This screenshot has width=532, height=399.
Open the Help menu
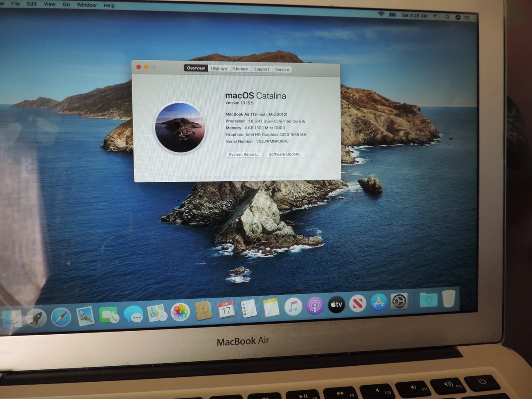pyautogui.click(x=109, y=5)
